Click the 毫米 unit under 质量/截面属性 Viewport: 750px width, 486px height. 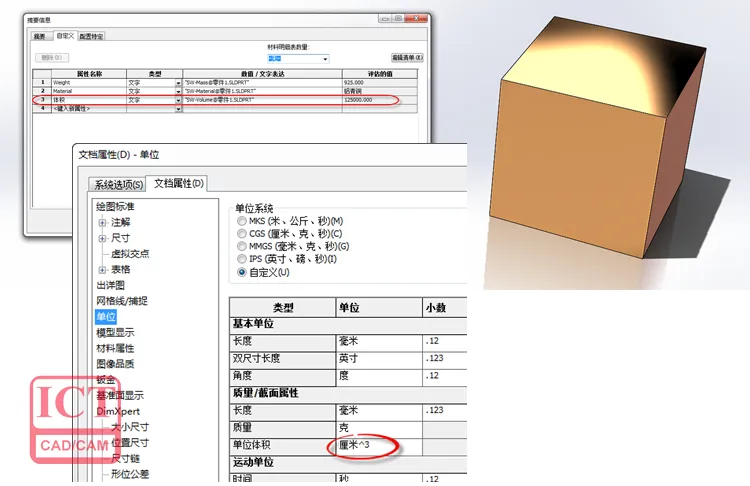click(379, 410)
